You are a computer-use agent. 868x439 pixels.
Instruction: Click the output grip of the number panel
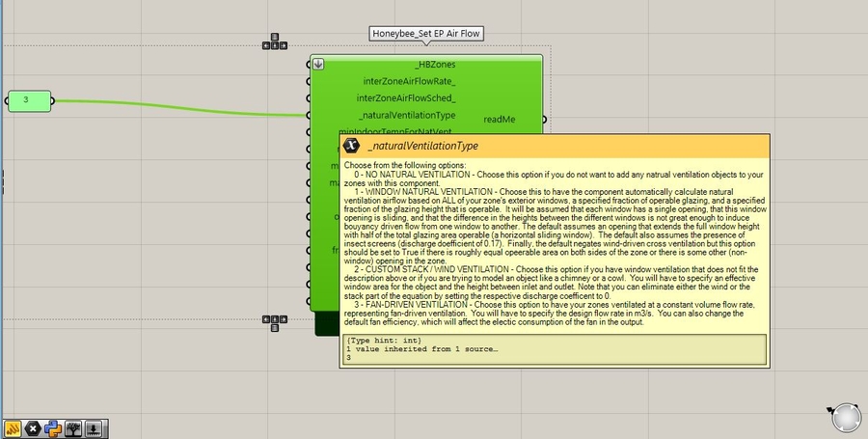pos(52,100)
